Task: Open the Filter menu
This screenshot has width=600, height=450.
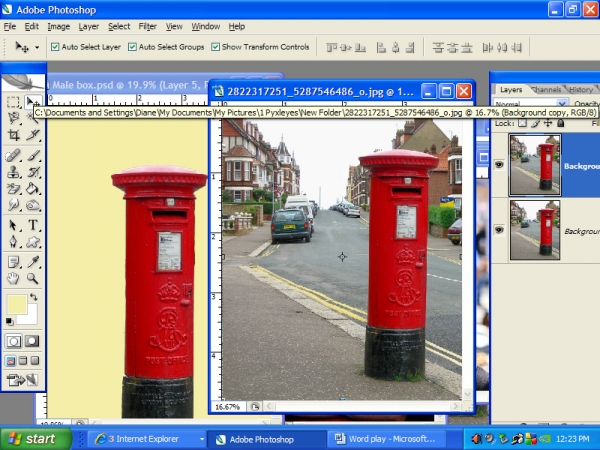Action: (x=148, y=26)
